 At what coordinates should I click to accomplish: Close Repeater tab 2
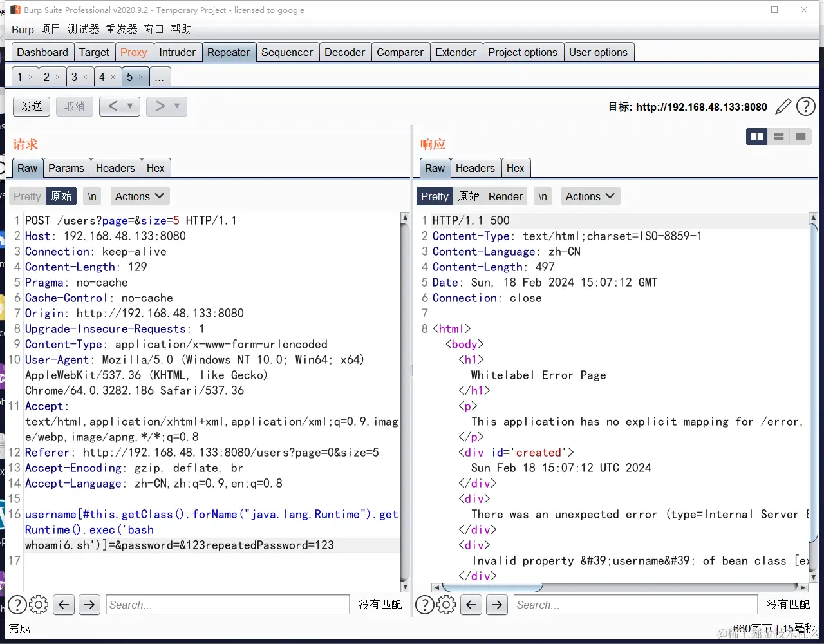coord(57,77)
